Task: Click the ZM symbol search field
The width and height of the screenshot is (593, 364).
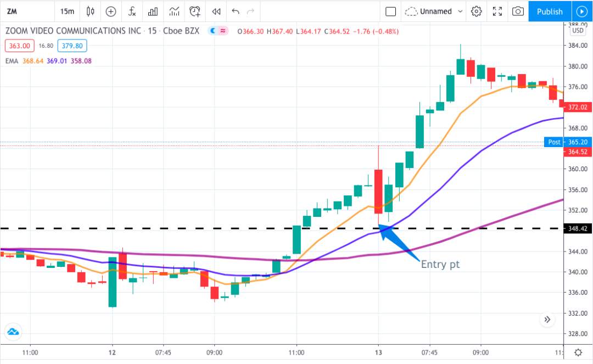Action: click(26, 12)
